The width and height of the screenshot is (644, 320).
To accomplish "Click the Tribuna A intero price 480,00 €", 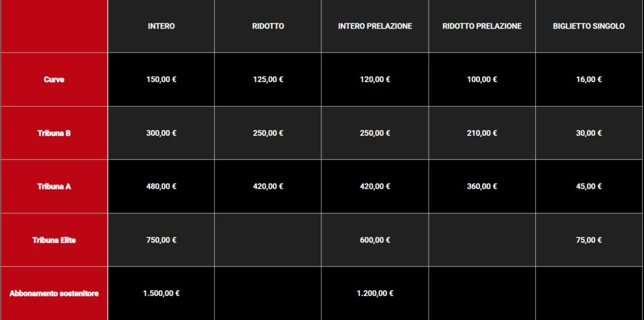I will pyautogui.click(x=161, y=187).
